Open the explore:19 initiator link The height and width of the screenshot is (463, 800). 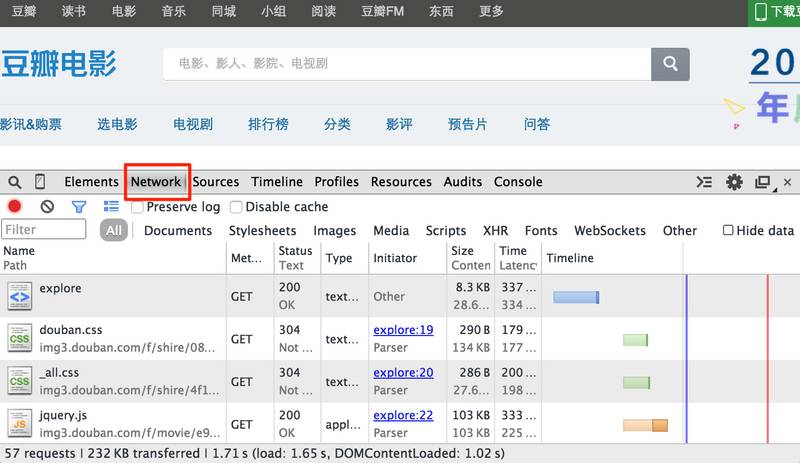(x=403, y=330)
